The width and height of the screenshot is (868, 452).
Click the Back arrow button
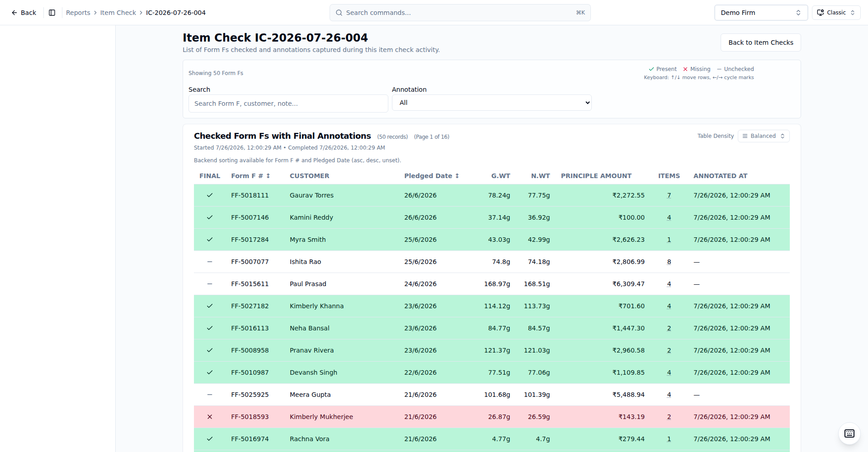click(x=24, y=13)
